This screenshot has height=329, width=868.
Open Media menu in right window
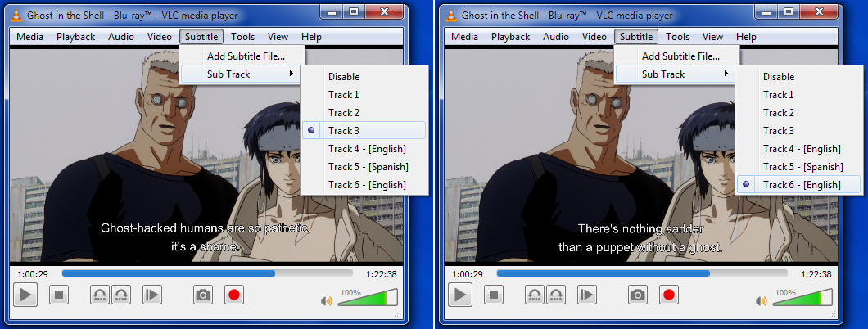click(465, 37)
